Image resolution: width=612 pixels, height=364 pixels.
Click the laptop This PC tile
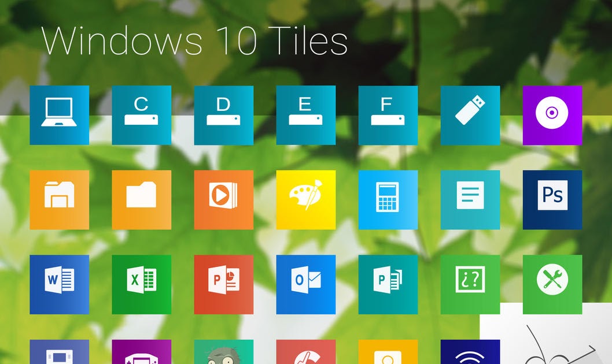(60, 115)
